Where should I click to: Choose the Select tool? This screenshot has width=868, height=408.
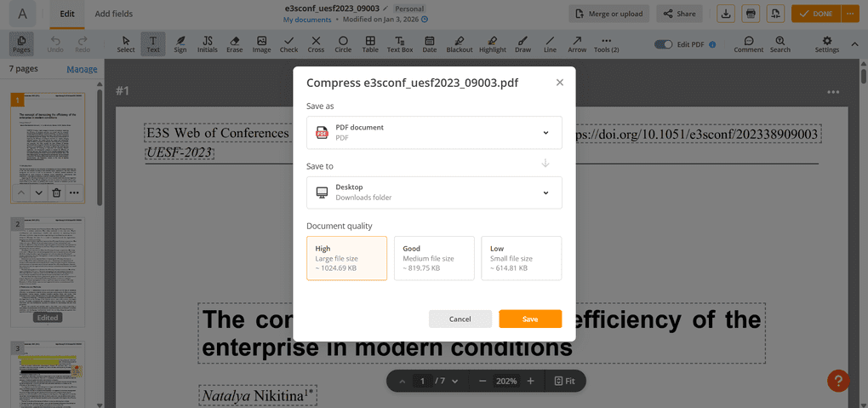click(x=126, y=44)
